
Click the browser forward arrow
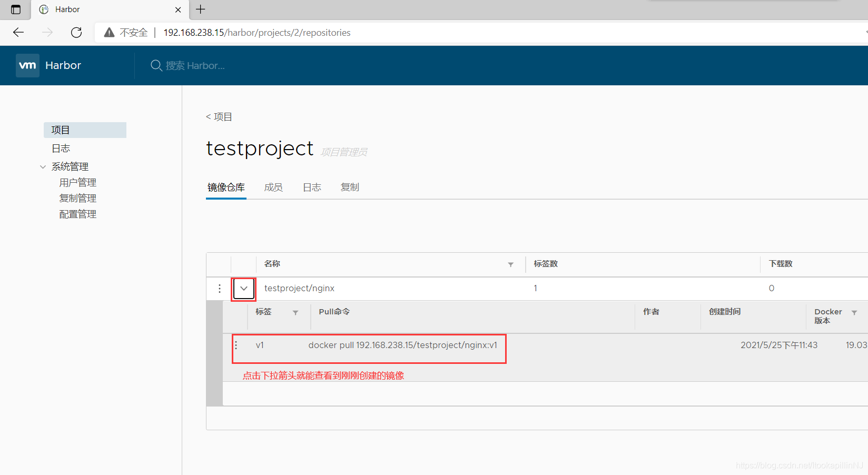point(47,32)
